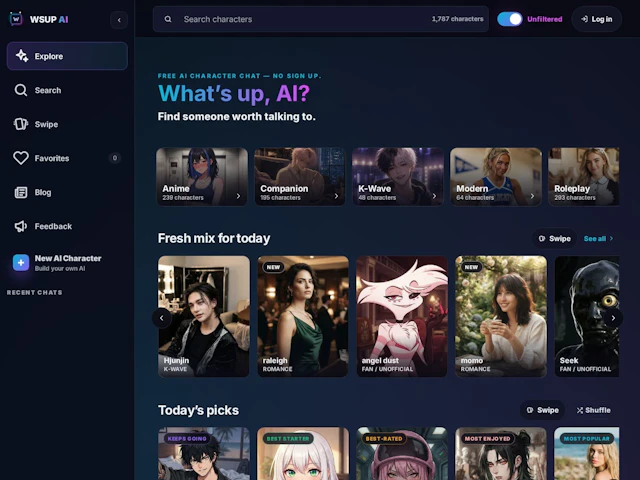Image resolution: width=640 pixels, height=480 pixels.
Task: Click the MOST POPULAR badge
Action: click(x=587, y=438)
